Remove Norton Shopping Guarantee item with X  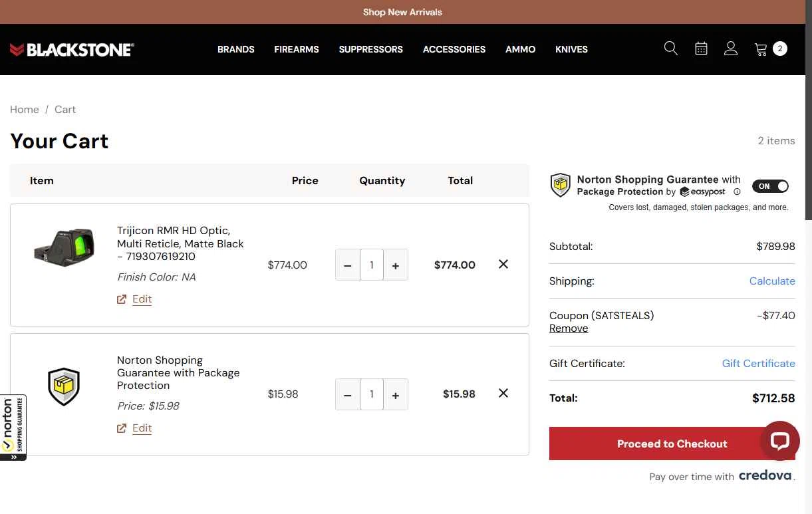[x=503, y=393]
